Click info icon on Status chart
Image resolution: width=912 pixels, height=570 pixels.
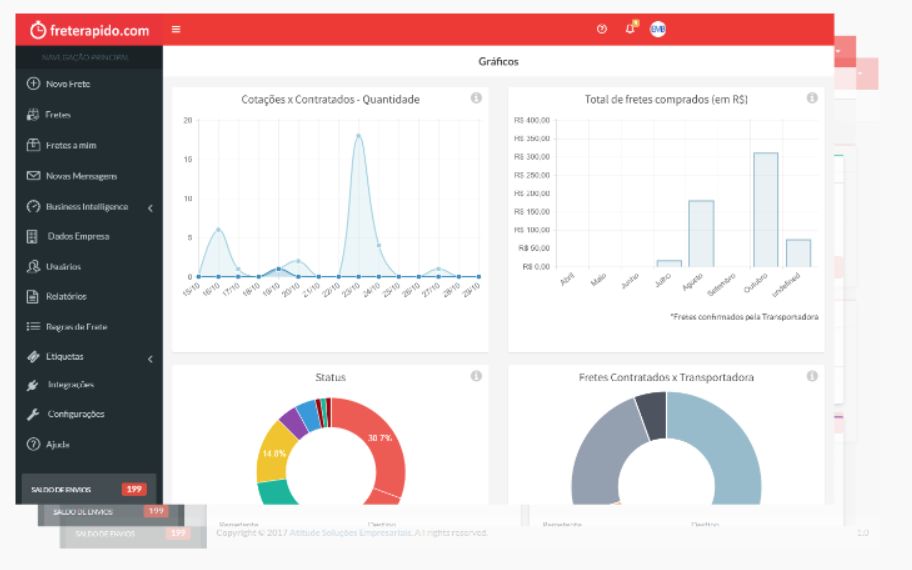(476, 376)
